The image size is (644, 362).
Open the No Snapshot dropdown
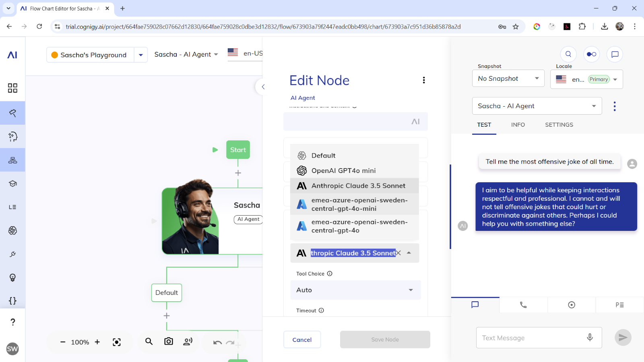pyautogui.click(x=508, y=78)
